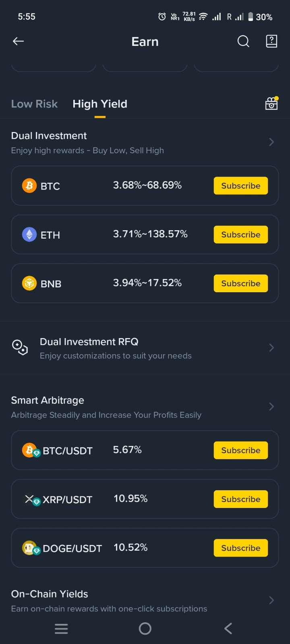Screen dimensions: 290x644
Task: Expand On-Chain Yields section chevron
Action: pyautogui.click(x=271, y=600)
